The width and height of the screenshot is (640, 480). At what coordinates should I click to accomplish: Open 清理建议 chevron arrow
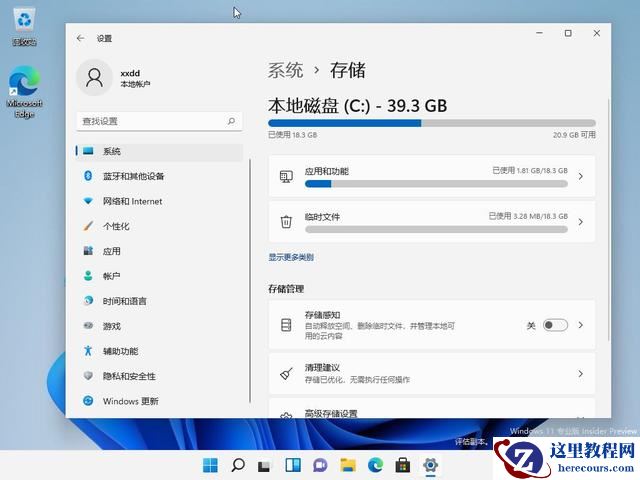click(580, 373)
